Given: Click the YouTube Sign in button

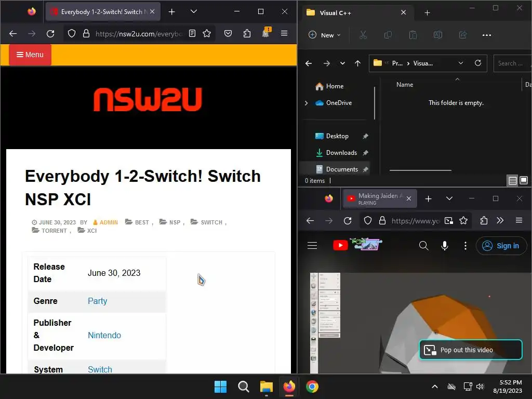Looking at the screenshot, I should click(x=501, y=246).
